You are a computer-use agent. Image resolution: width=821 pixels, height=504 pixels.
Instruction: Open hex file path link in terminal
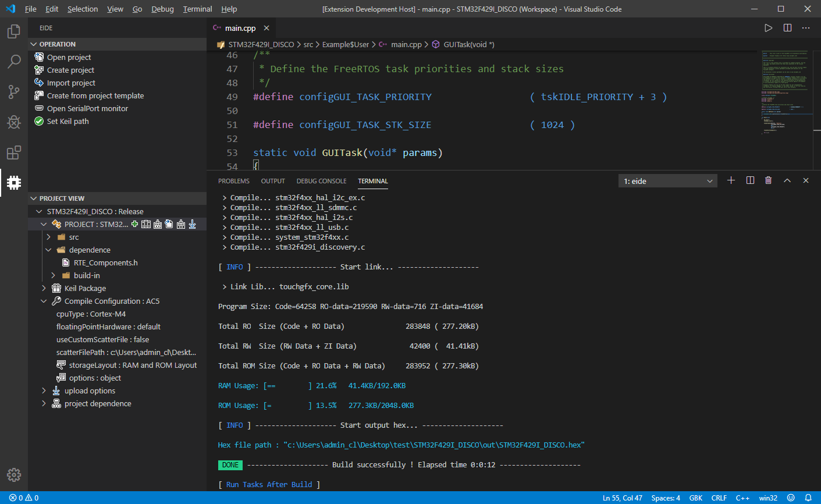pyautogui.click(x=434, y=445)
